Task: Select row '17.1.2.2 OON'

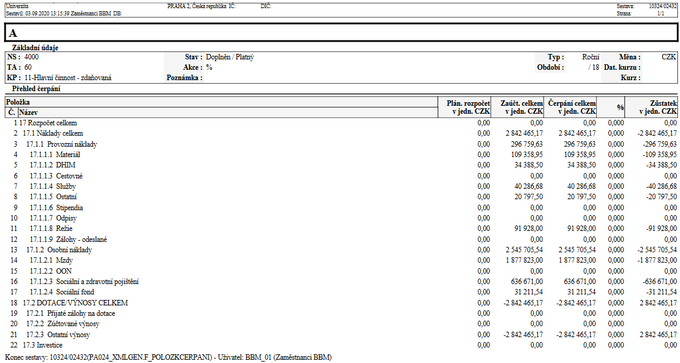Action: click(x=341, y=271)
